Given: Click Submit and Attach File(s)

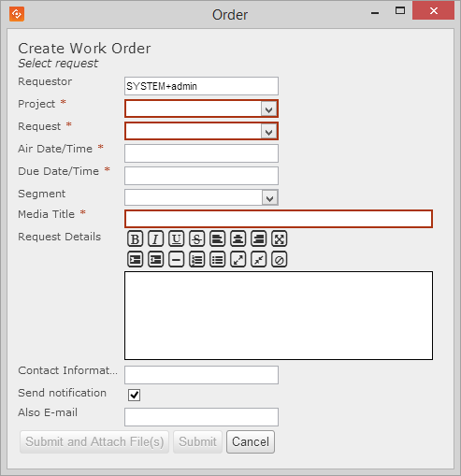Looking at the screenshot, I should pyautogui.click(x=94, y=441).
